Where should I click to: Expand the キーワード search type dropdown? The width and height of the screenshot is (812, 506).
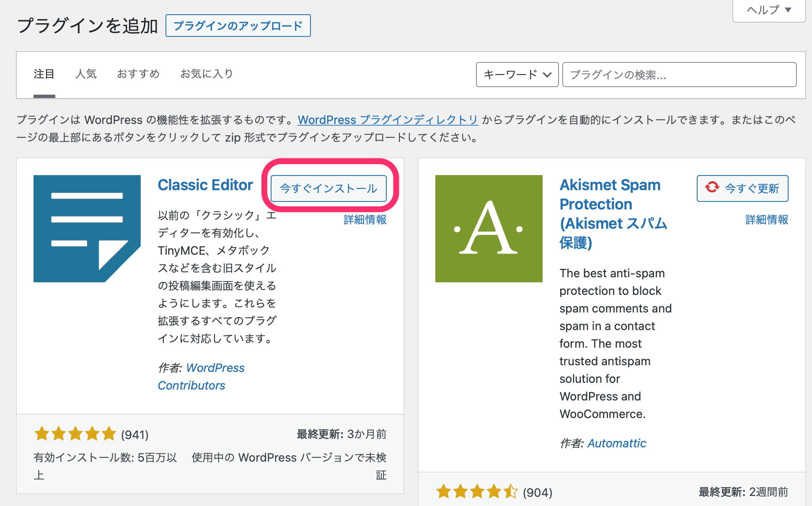point(517,75)
